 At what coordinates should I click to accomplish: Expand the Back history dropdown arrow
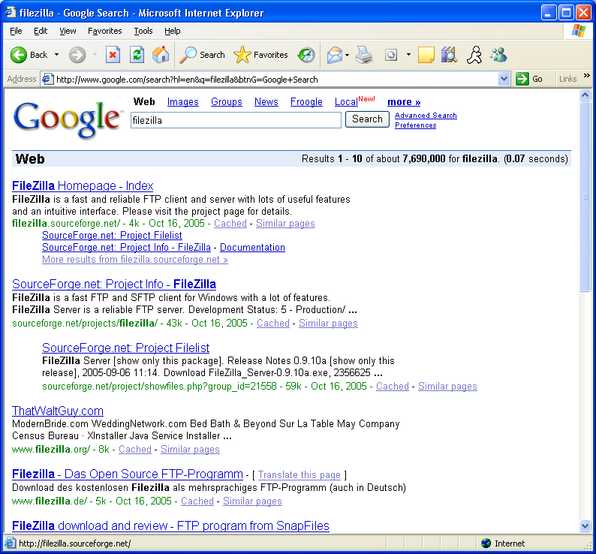[57, 55]
